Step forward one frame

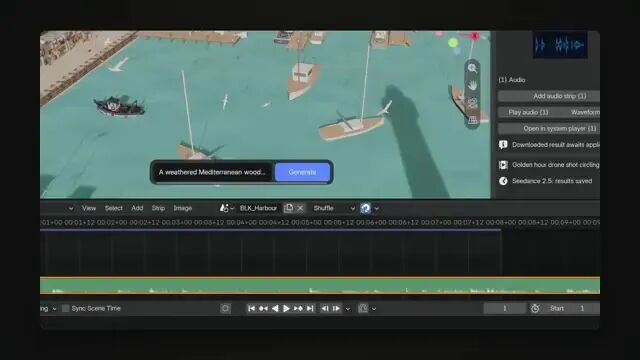pyautogui.click(x=336, y=308)
